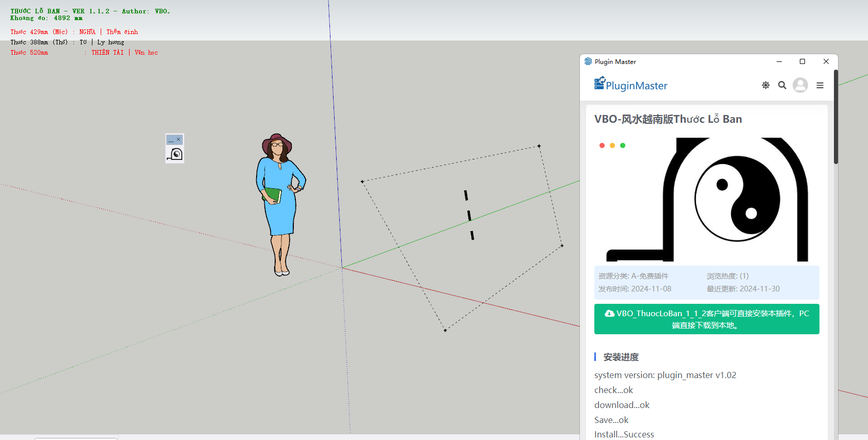
Task: Click the SketchUp icon in Plugin Master title bar
Action: [x=588, y=61]
